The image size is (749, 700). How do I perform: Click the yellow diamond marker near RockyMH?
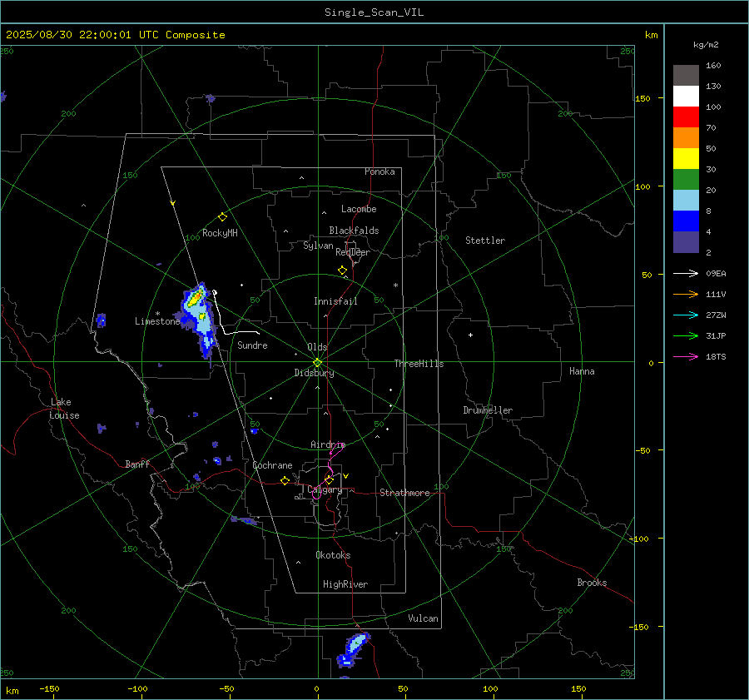tap(222, 217)
